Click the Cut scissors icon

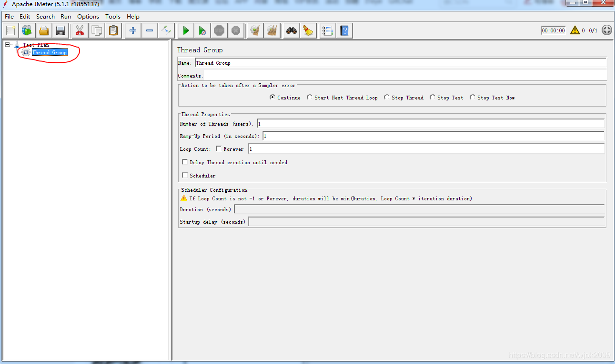tap(80, 31)
